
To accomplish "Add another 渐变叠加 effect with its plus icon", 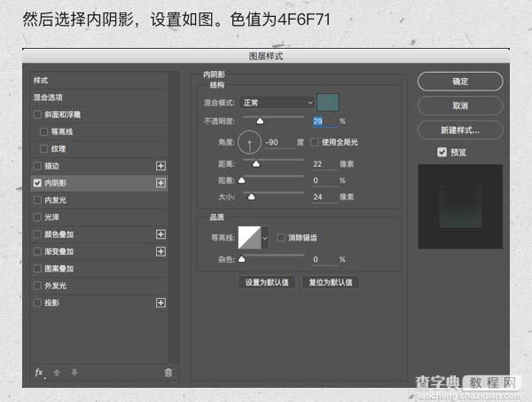I will click(x=160, y=252).
